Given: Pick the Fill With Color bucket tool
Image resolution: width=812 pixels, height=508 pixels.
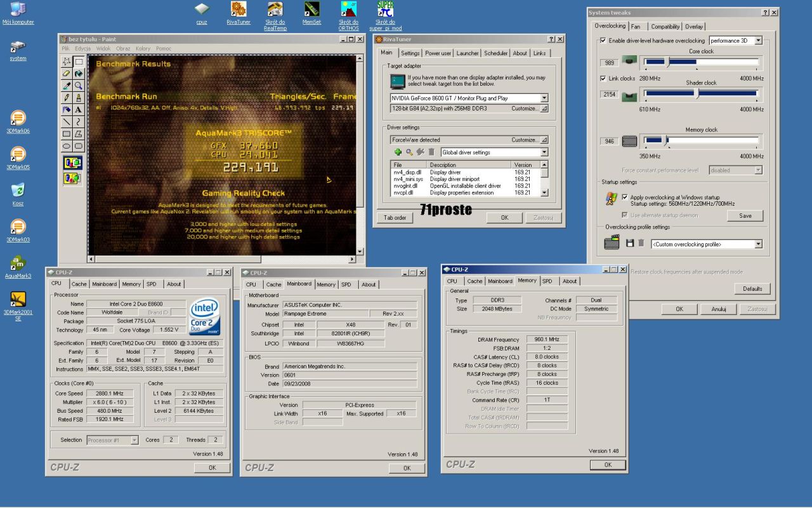Looking at the screenshot, I should click(x=78, y=74).
